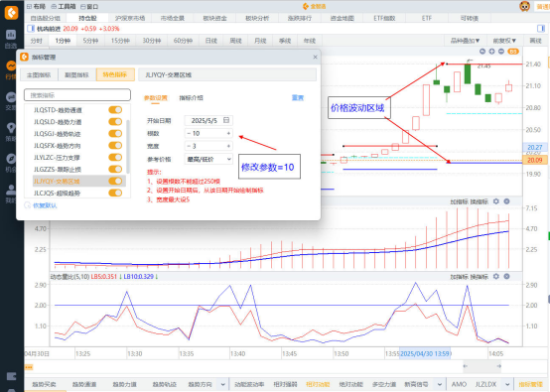Screen dimensions: 550x392
Task: Disable the JLCJQS indicator switch
Action: click(115, 193)
